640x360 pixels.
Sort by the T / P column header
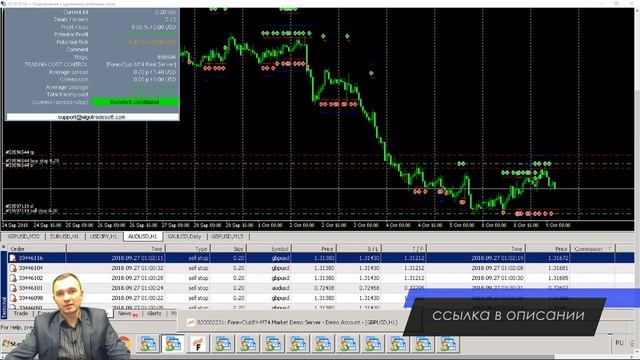[x=404, y=249]
